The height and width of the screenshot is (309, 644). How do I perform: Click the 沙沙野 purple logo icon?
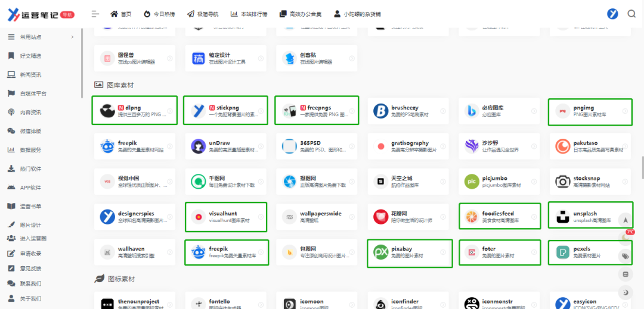(x=472, y=146)
